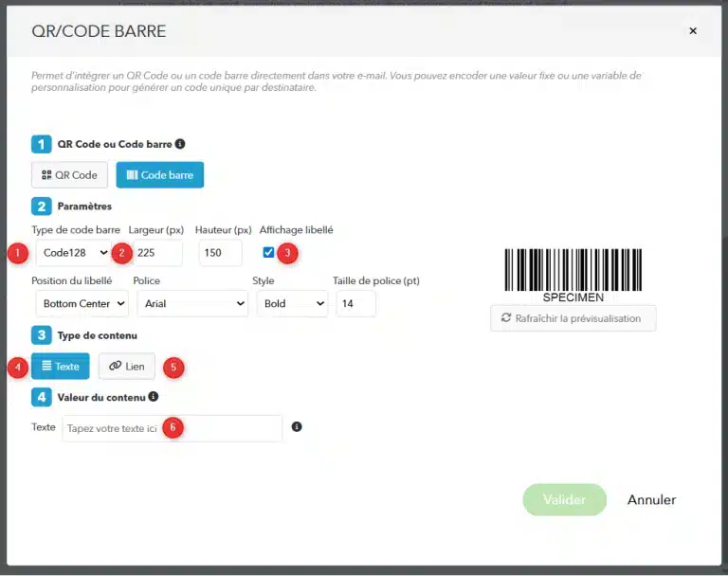Click info icon beside Valeur du contenu
The image size is (728, 576).
154,397
